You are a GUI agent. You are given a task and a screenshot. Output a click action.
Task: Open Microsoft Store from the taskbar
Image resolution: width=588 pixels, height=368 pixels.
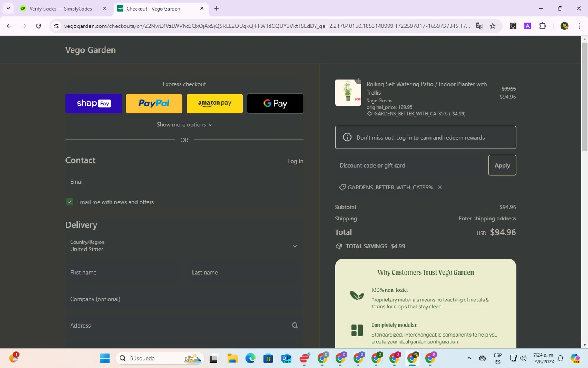click(268, 358)
